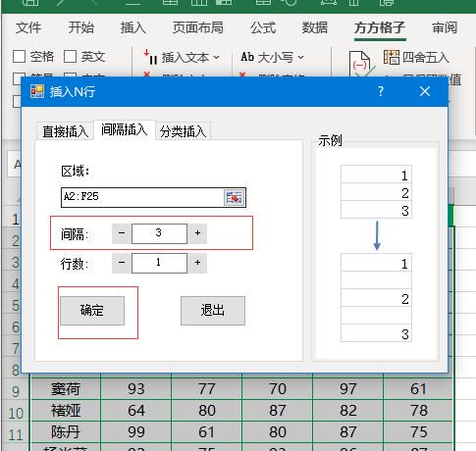Click the 插入文本 insert text icon
Viewport: 476px width, 451px height.
[150, 57]
